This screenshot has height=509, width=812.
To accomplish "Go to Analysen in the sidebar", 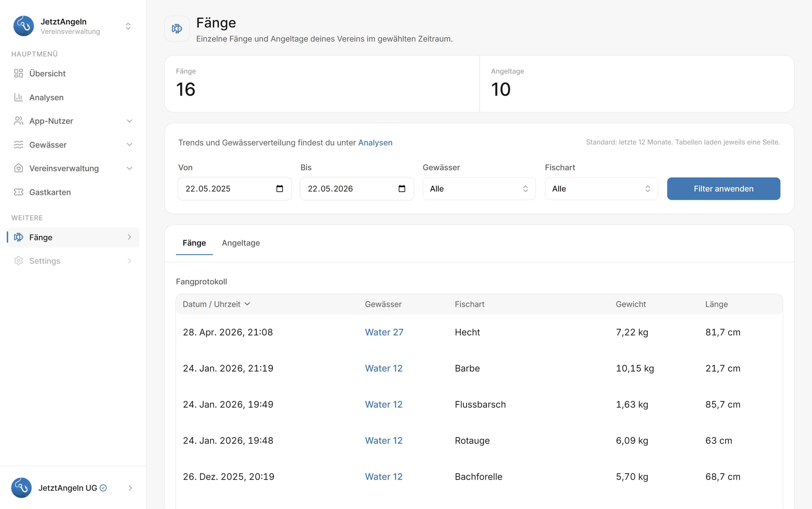I will pos(73,97).
